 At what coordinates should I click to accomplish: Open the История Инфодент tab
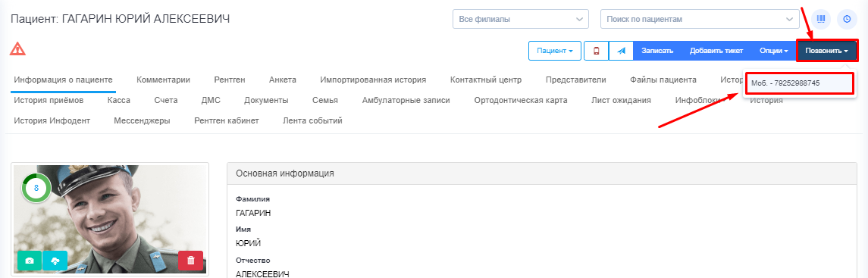[52, 120]
